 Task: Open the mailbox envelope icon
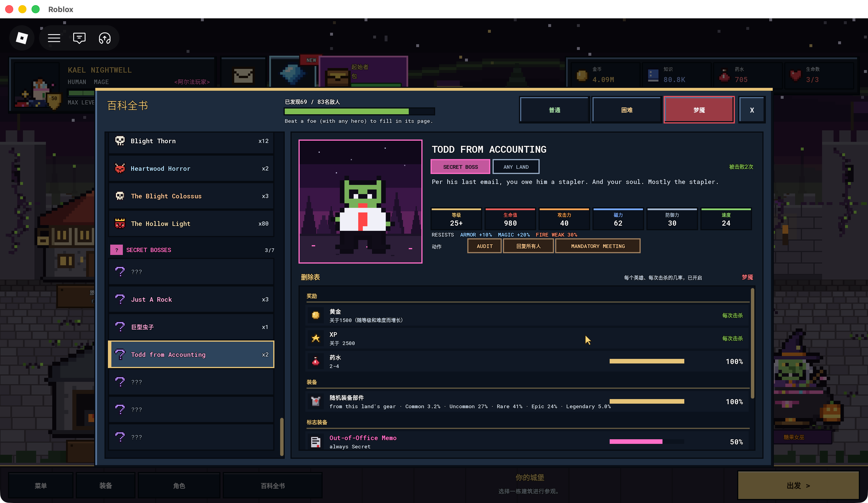point(243,75)
